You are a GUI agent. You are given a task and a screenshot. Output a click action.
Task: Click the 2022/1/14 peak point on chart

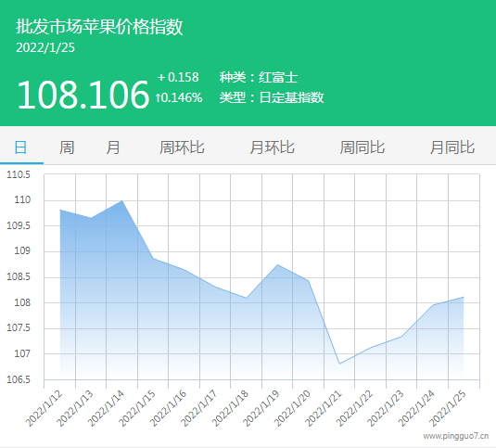(x=122, y=200)
